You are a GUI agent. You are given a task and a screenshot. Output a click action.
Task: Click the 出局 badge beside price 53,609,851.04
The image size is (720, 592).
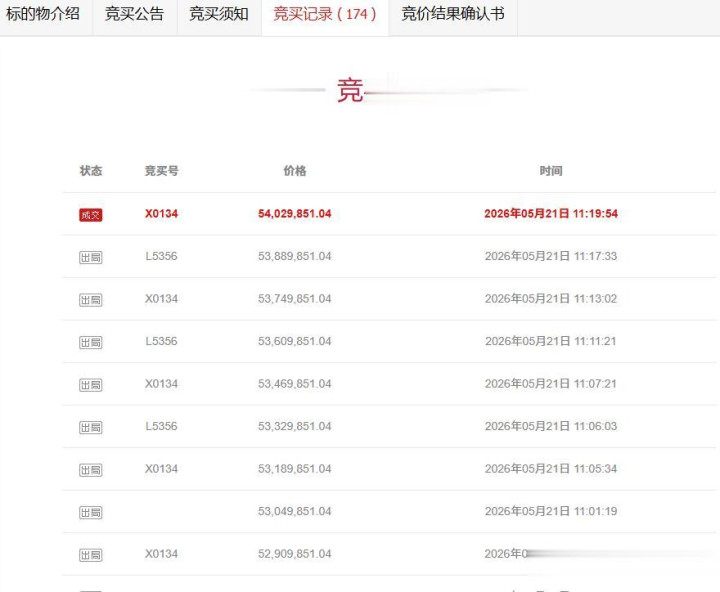pyautogui.click(x=90, y=342)
